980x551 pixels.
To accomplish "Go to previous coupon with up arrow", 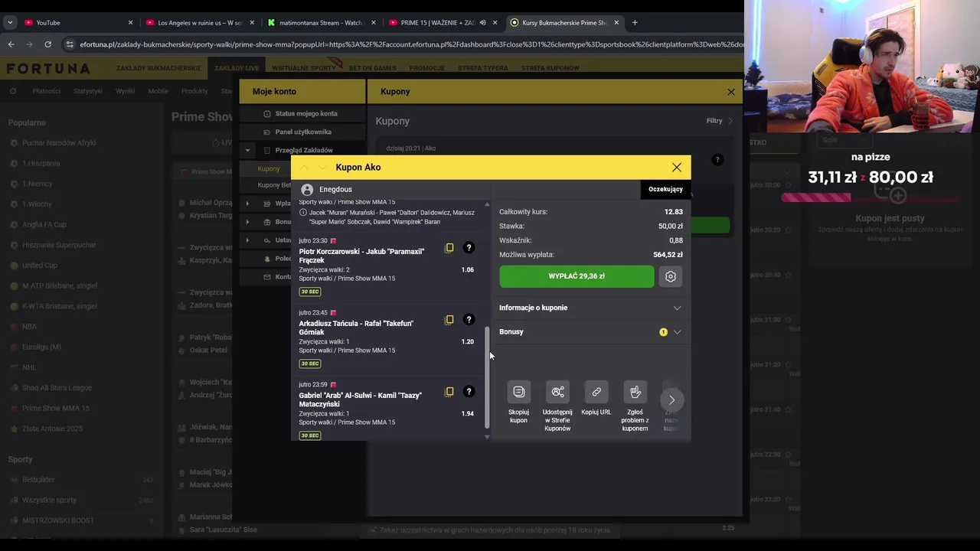I will 305,168.
